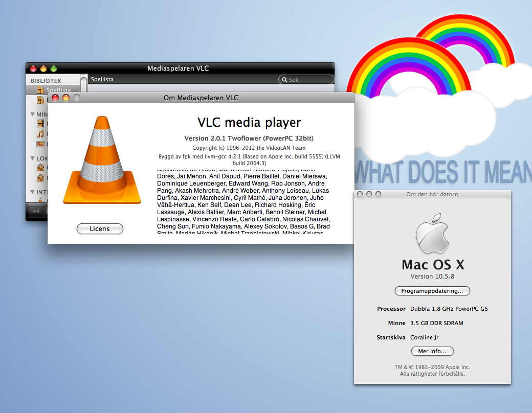Click 'Copyright (c) 1996-2012 the VideoLAN Team'
This screenshot has height=413, width=532.
click(x=249, y=148)
